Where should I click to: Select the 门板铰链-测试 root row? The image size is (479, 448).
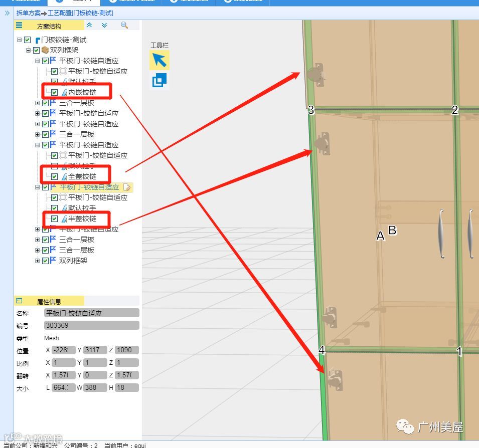pyautogui.click(x=64, y=40)
